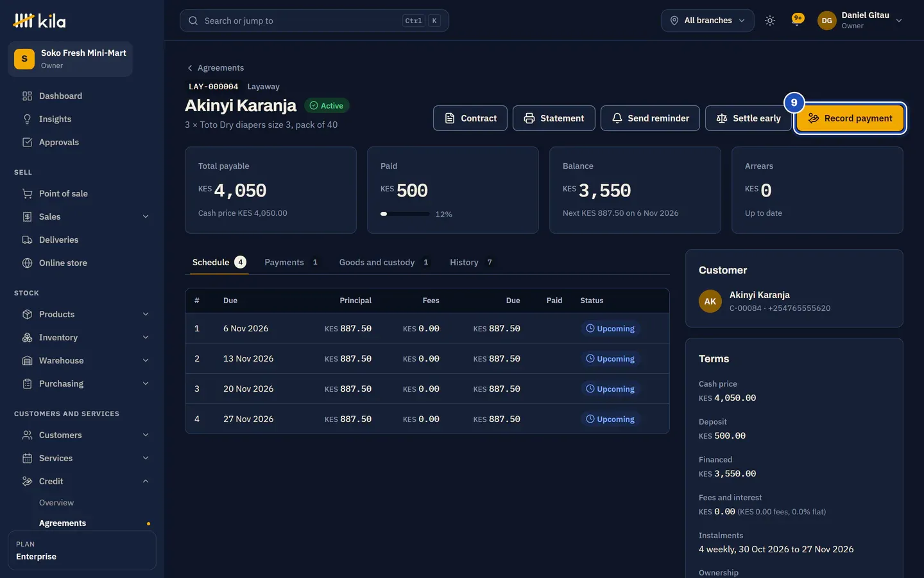The image size is (924, 578).
Task: Open Daniel Gitau's DG avatar
Action: 826,21
